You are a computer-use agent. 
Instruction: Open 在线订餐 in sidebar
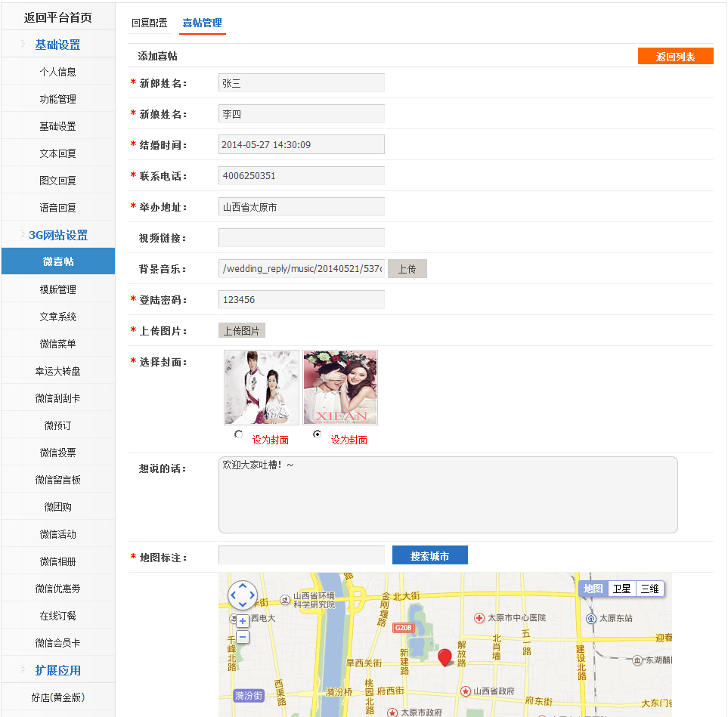(58, 616)
